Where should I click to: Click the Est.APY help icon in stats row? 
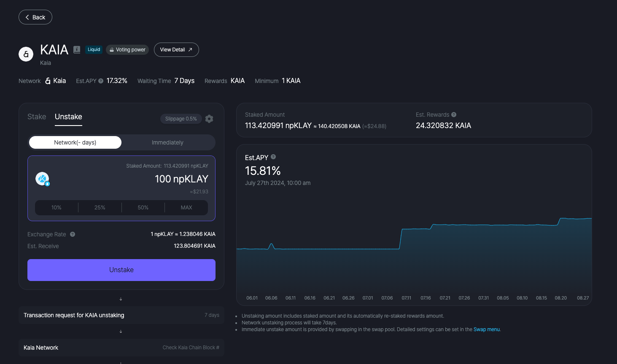click(x=101, y=81)
